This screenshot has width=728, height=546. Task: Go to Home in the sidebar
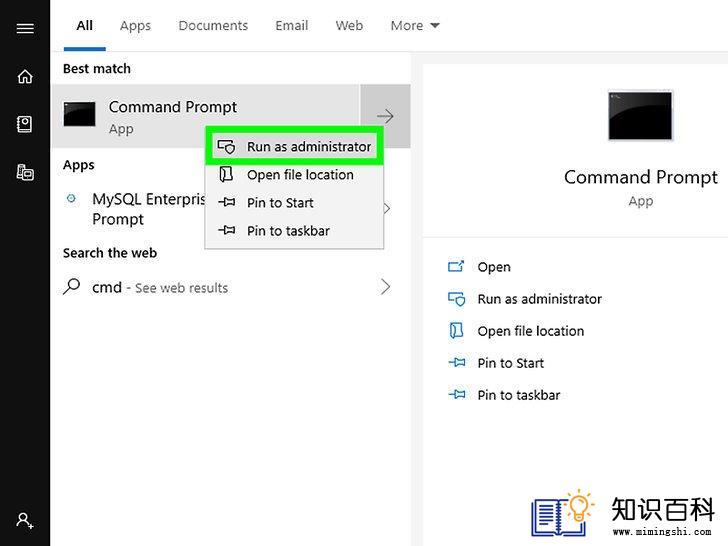point(25,76)
